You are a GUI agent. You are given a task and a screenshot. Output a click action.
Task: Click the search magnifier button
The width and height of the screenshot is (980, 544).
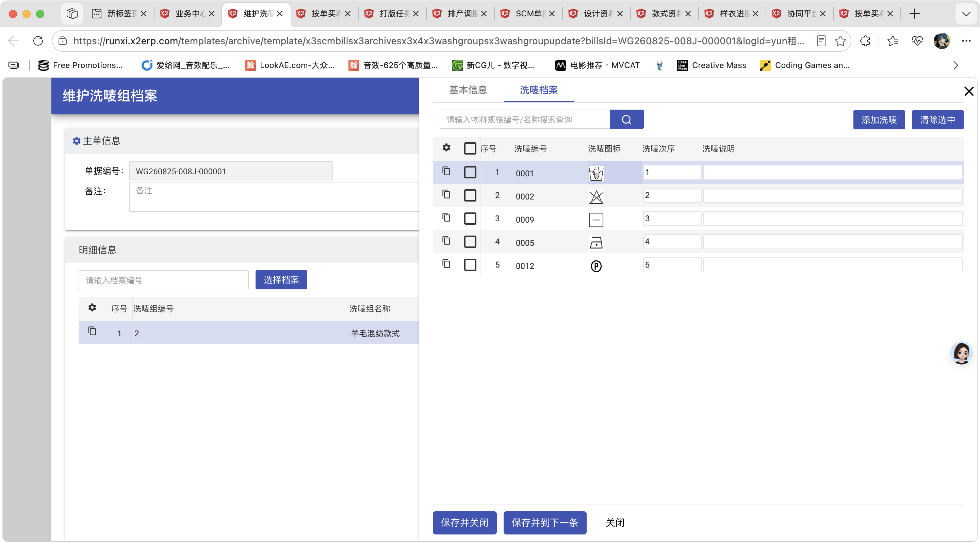point(626,119)
